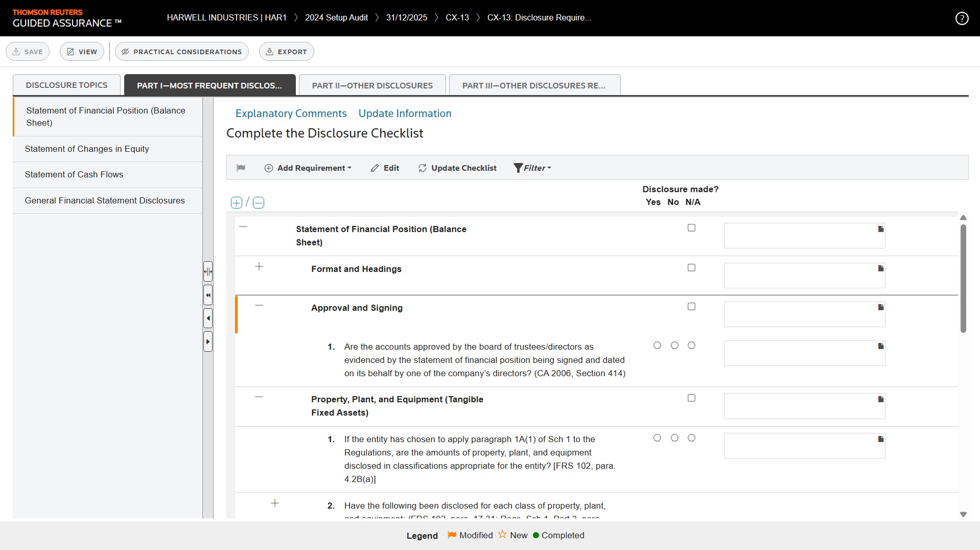This screenshot has width=980, height=550.
Task: Open the Filter dropdown
Action: (x=532, y=168)
